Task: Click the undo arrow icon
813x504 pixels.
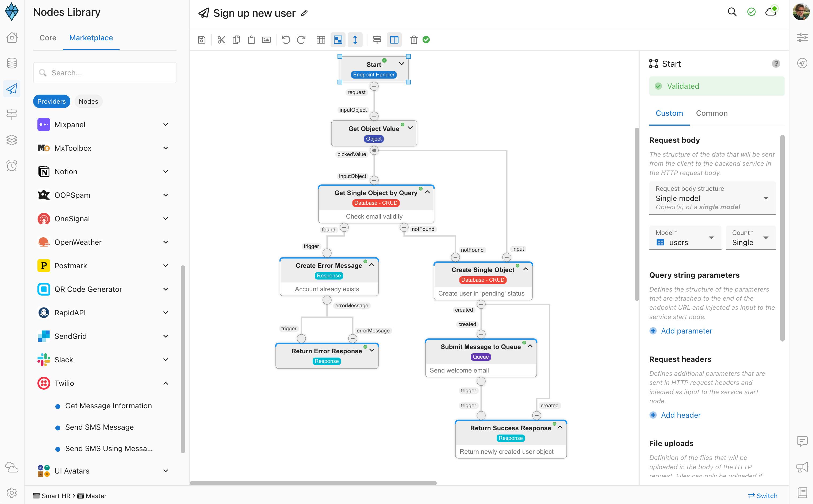Action: (x=286, y=40)
